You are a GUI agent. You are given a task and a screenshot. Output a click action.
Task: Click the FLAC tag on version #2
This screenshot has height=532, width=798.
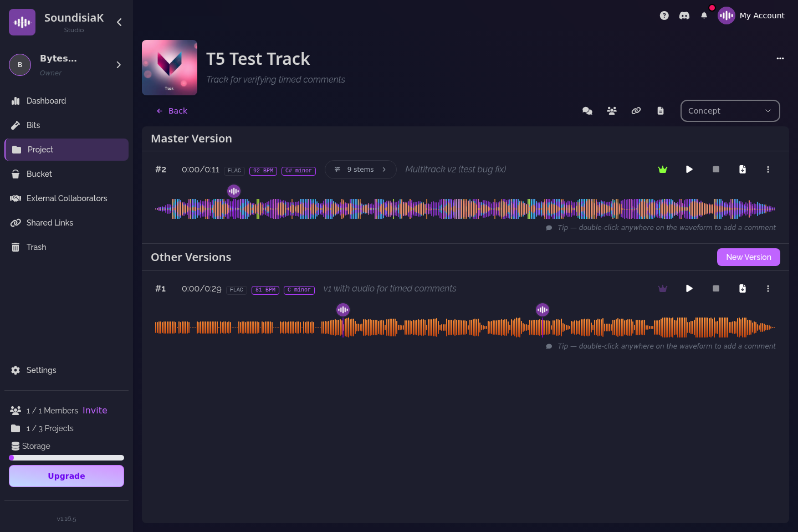(x=234, y=171)
